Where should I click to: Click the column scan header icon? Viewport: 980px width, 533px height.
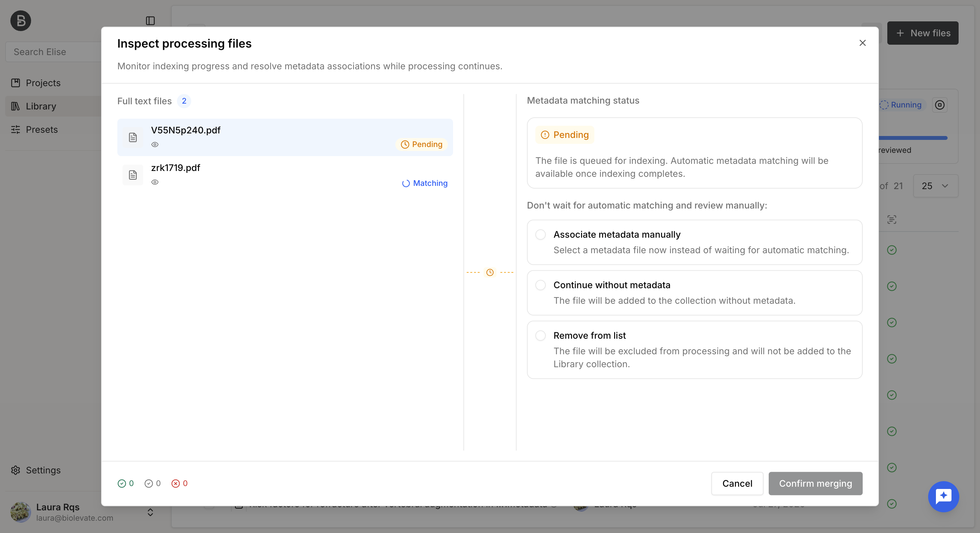[x=892, y=219]
